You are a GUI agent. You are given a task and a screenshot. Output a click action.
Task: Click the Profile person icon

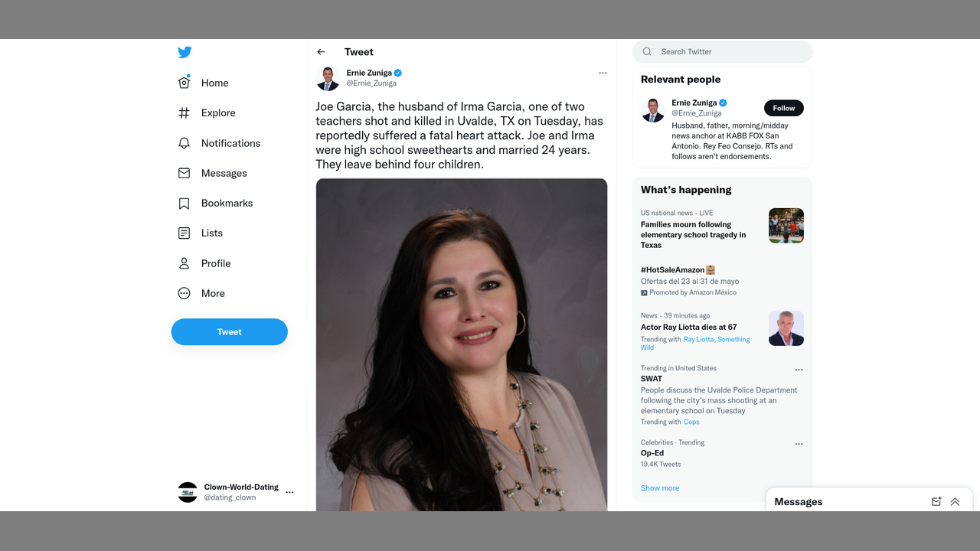(x=184, y=263)
